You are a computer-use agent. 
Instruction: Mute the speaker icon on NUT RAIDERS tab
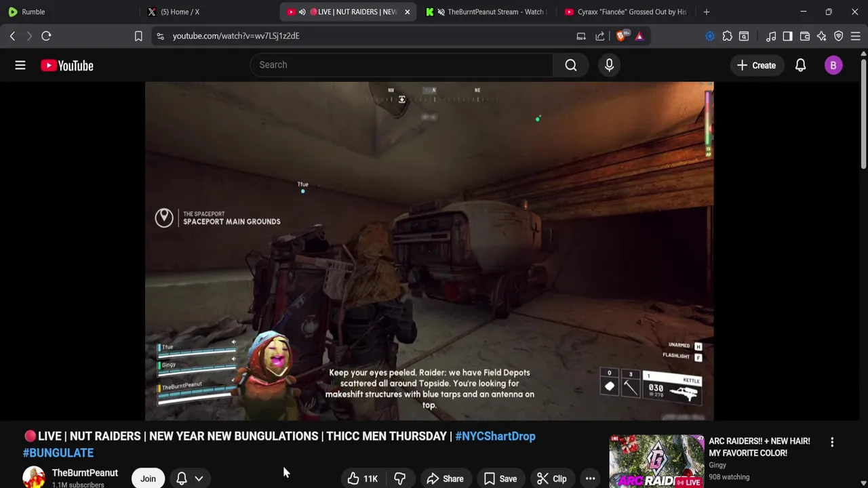302,12
